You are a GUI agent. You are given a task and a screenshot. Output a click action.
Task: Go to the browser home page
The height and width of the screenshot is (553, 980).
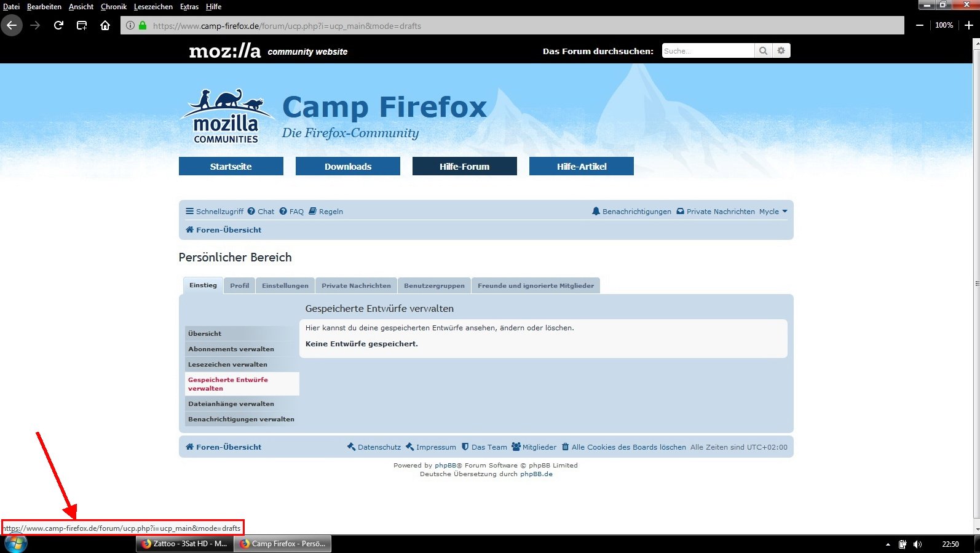pyautogui.click(x=105, y=25)
